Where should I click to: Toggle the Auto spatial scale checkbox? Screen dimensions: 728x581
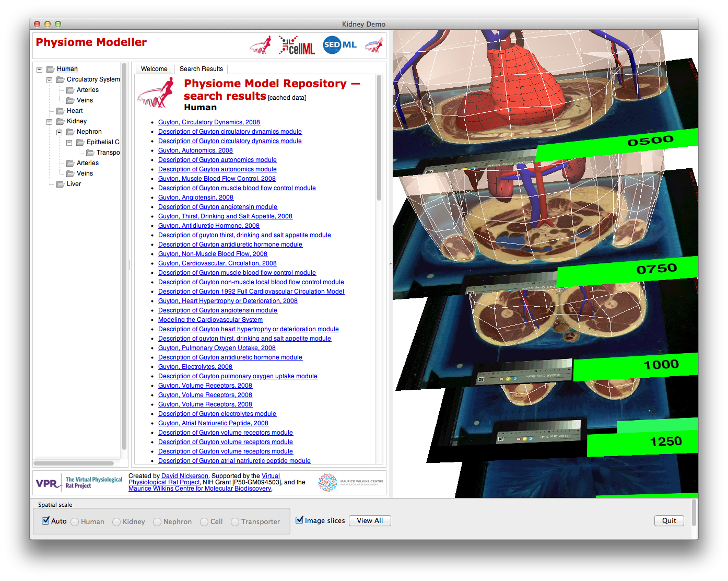pyautogui.click(x=46, y=520)
